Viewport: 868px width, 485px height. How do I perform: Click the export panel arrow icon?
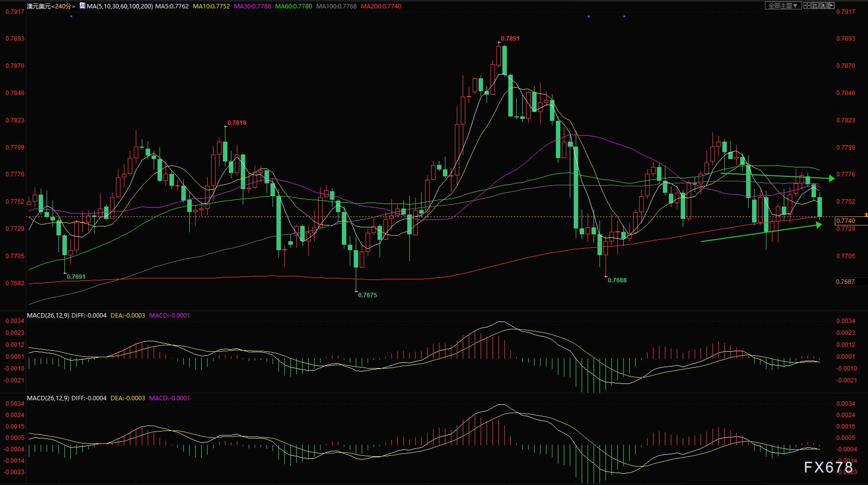click(831, 5)
